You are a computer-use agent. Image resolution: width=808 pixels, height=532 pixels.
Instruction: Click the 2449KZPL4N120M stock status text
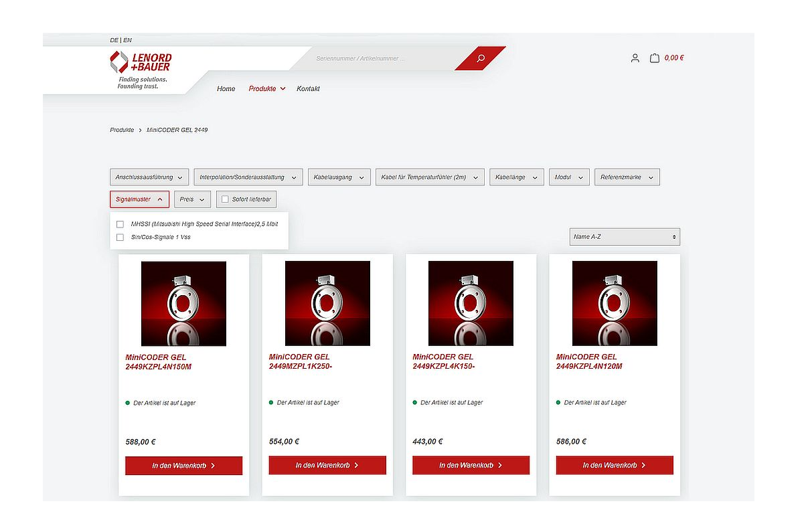coord(595,403)
